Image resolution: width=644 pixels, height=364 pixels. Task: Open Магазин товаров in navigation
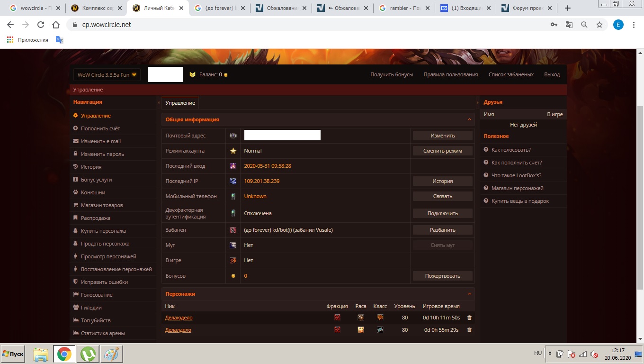click(102, 205)
